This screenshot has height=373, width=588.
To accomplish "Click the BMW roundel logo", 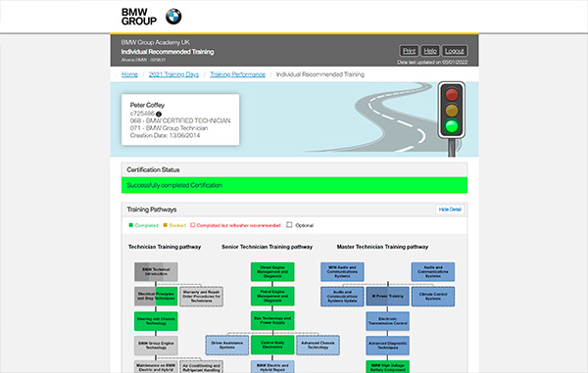I will (173, 17).
